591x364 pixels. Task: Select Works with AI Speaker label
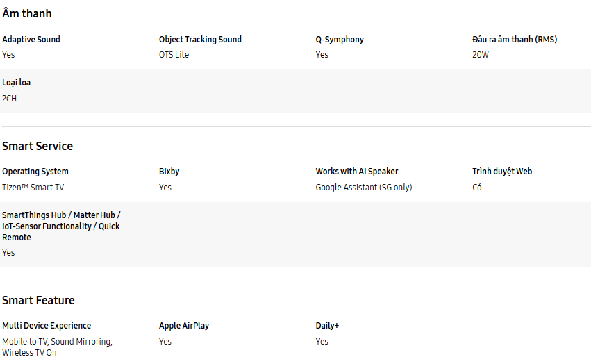[x=357, y=172]
